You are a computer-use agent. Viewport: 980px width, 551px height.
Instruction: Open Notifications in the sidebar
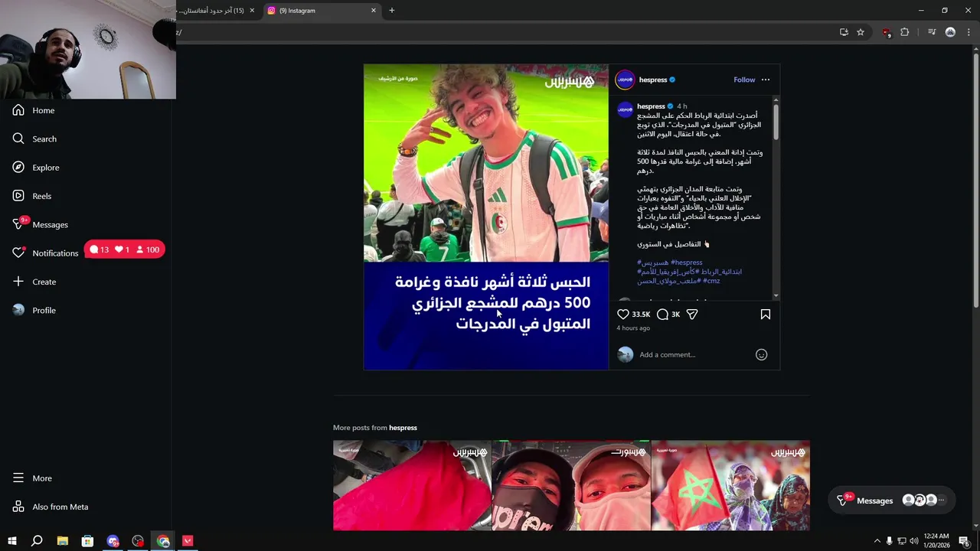(45, 253)
